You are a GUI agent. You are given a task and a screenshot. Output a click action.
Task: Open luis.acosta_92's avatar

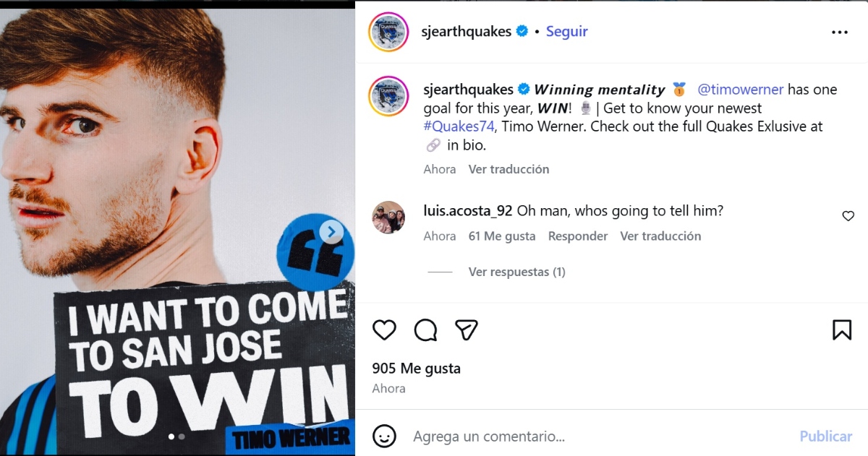388,217
